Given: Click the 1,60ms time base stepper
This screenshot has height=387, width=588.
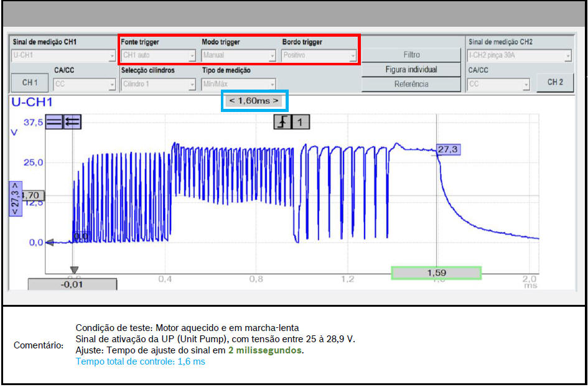Looking at the screenshot, I should point(254,101).
